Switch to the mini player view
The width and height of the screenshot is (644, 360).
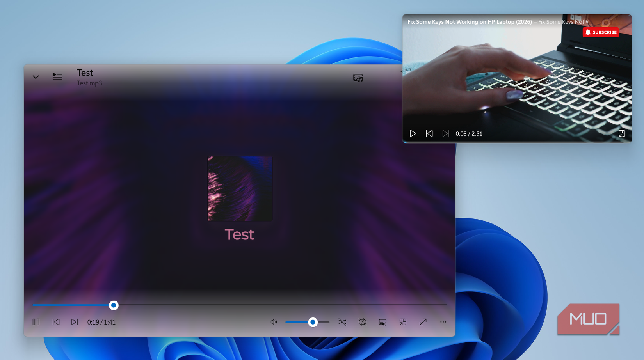pyautogui.click(x=402, y=322)
